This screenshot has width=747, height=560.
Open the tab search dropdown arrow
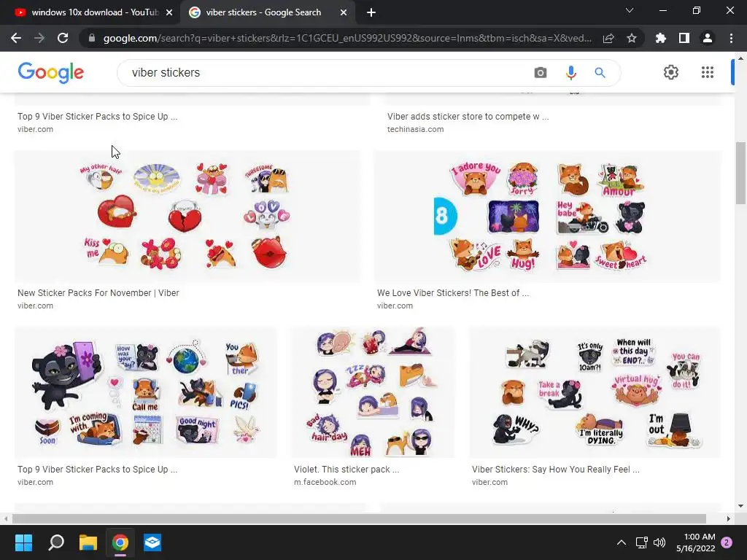click(630, 10)
